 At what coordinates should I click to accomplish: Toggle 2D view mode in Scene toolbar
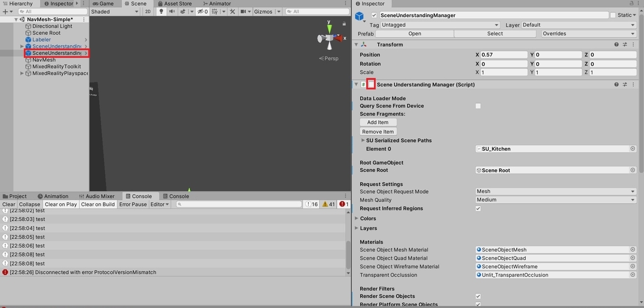148,11
